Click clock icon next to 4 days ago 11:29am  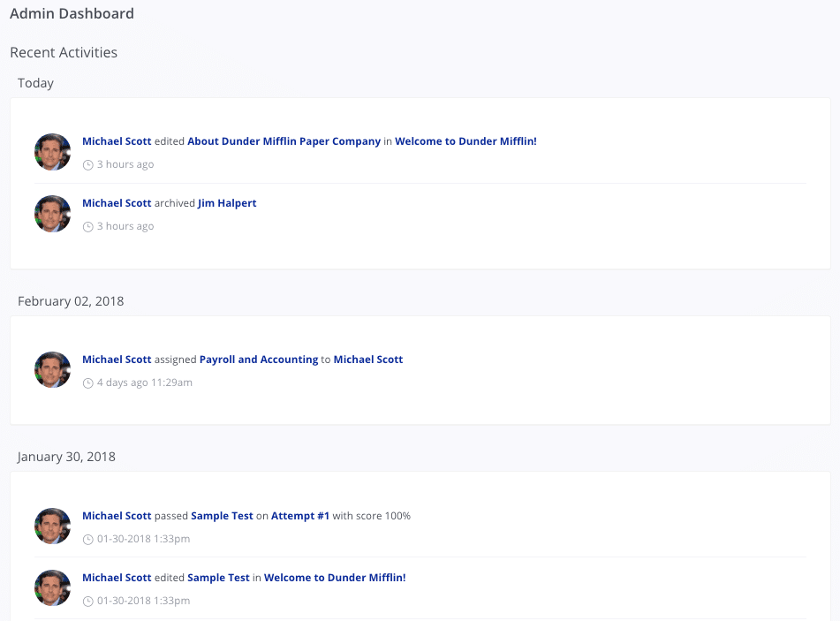[87, 383]
